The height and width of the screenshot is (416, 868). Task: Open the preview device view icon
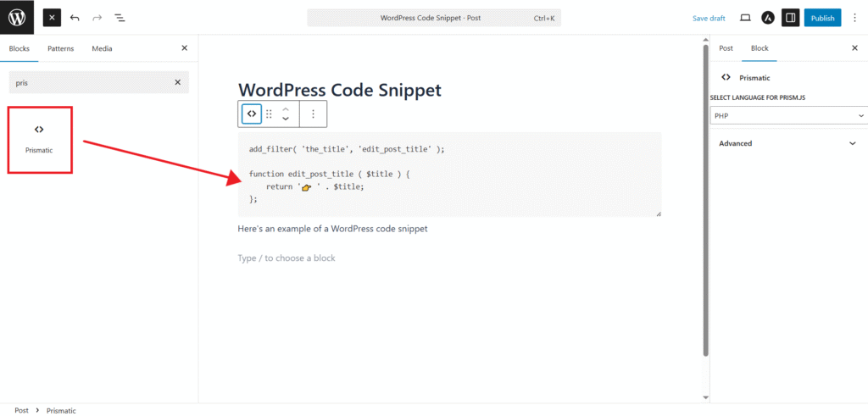pos(745,18)
